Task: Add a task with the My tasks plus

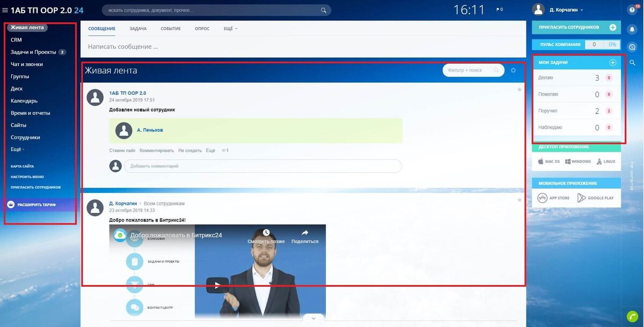Action: pos(612,63)
